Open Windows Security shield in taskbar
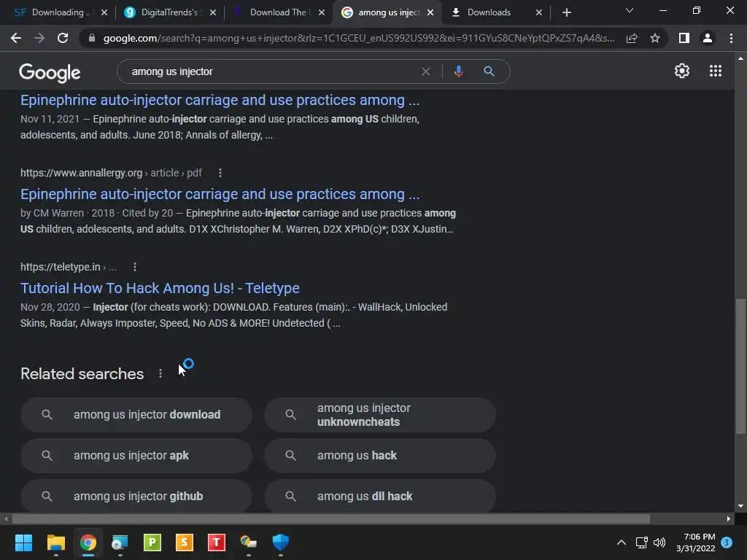The width and height of the screenshot is (747, 560). [281, 542]
